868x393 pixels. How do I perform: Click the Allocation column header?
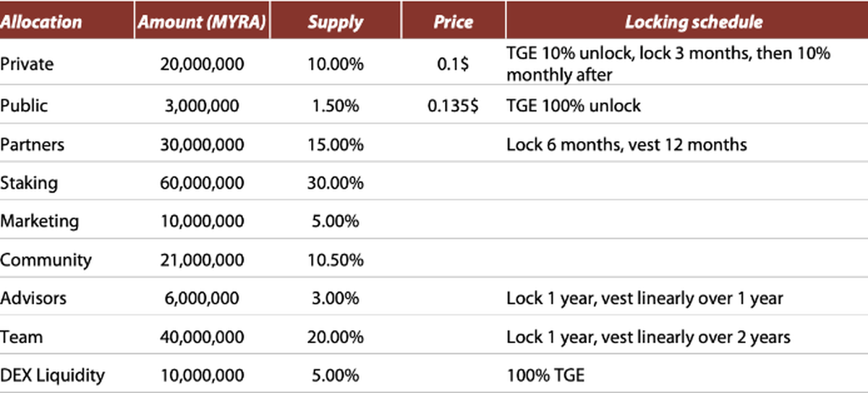click(x=41, y=22)
